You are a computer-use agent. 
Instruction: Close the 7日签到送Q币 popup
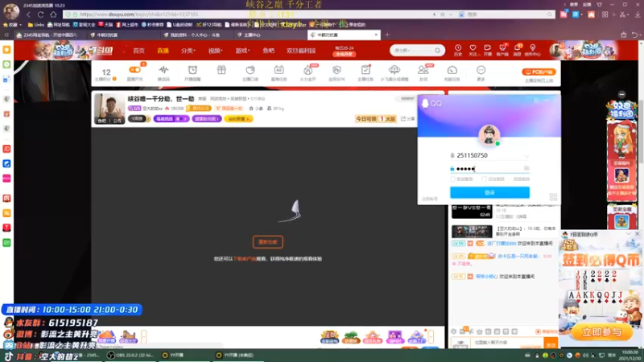(x=637, y=233)
